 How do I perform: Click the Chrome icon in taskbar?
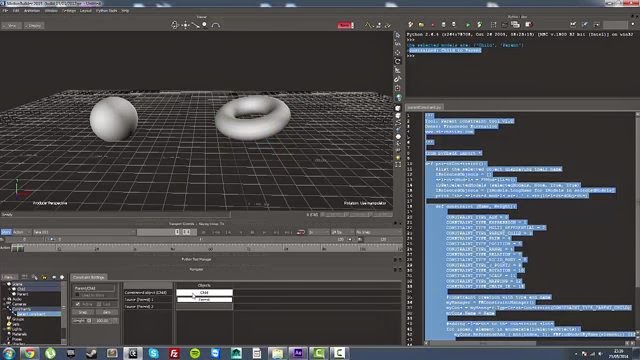click(x=29, y=353)
